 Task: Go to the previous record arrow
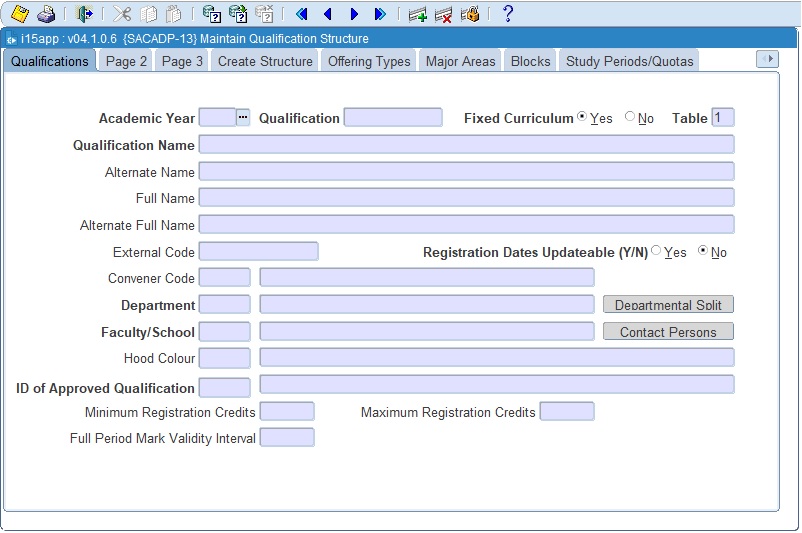pos(327,14)
